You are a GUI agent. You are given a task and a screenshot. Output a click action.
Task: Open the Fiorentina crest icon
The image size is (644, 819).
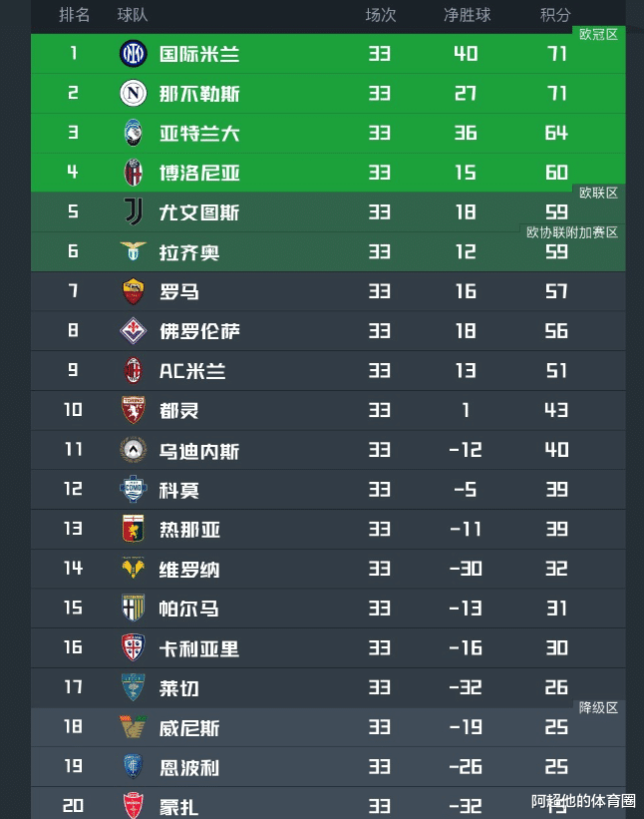pyautogui.click(x=133, y=331)
